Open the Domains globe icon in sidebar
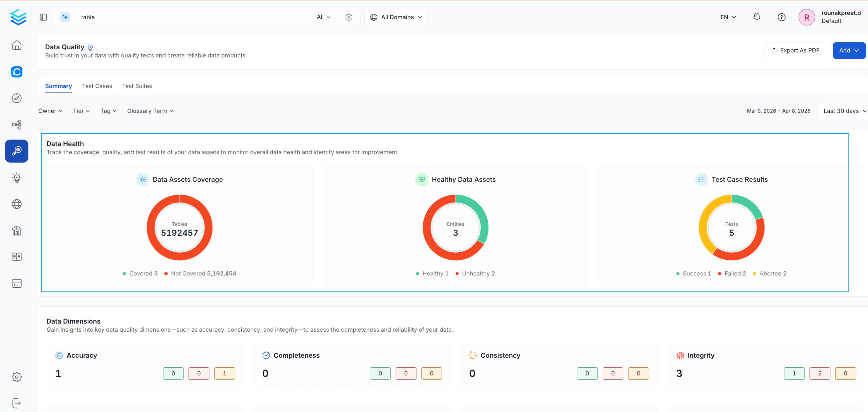This screenshot has height=412, width=868. click(17, 204)
